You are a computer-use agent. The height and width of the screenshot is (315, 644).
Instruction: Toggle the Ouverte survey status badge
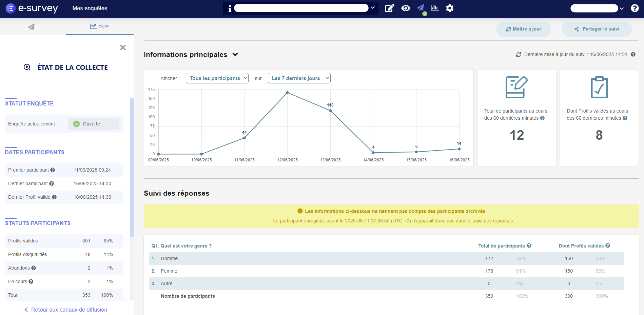coord(94,124)
